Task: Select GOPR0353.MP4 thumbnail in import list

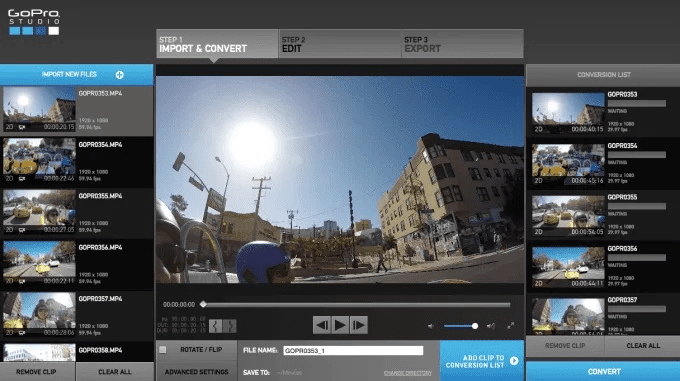Action: pos(39,109)
